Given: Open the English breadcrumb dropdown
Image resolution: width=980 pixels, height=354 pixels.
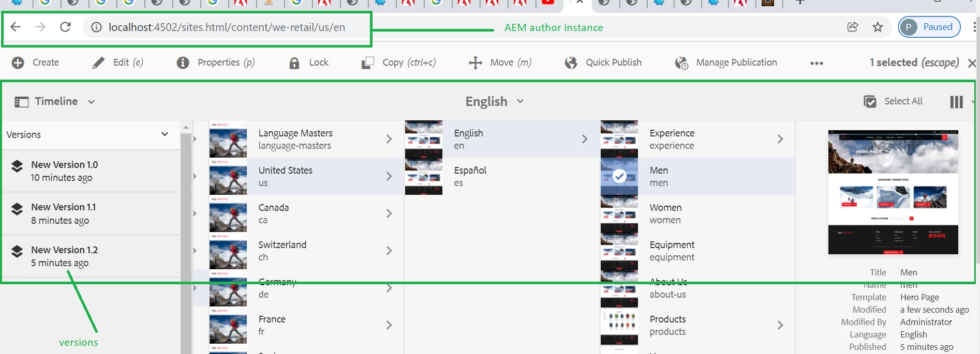Looking at the screenshot, I should pos(495,101).
